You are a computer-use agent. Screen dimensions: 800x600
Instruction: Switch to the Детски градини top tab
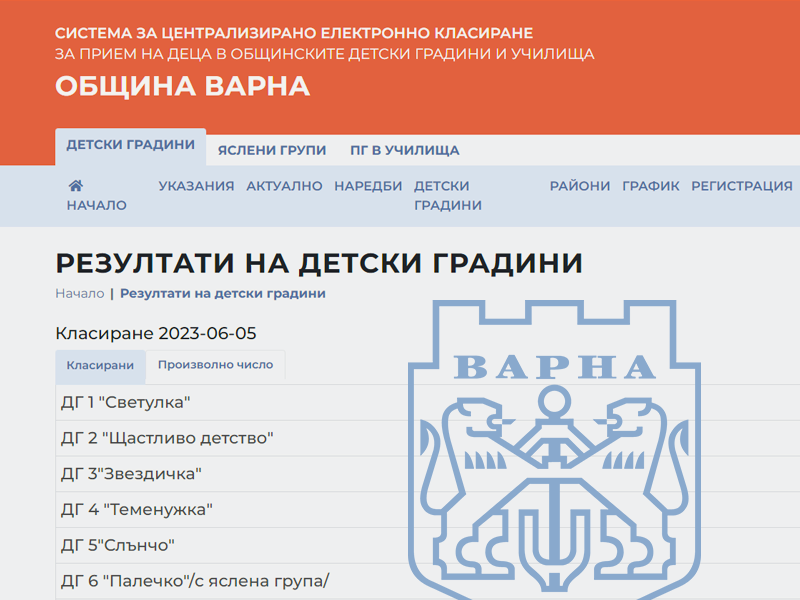[x=130, y=145]
